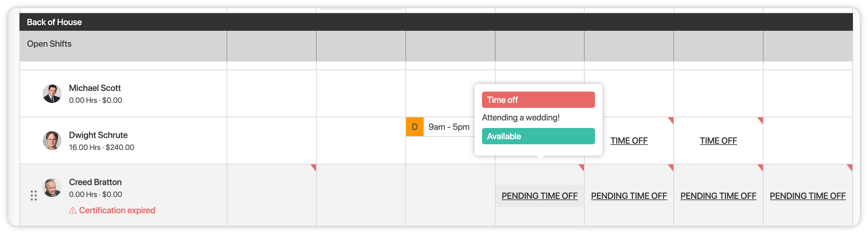This screenshot has width=868, height=234.
Task: Open Dwight's first TIME OFF link
Action: pos(629,141)
